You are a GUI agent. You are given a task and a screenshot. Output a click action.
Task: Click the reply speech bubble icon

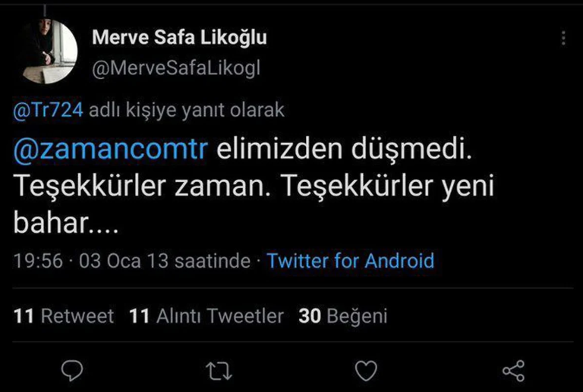click(x=71, y=370)
